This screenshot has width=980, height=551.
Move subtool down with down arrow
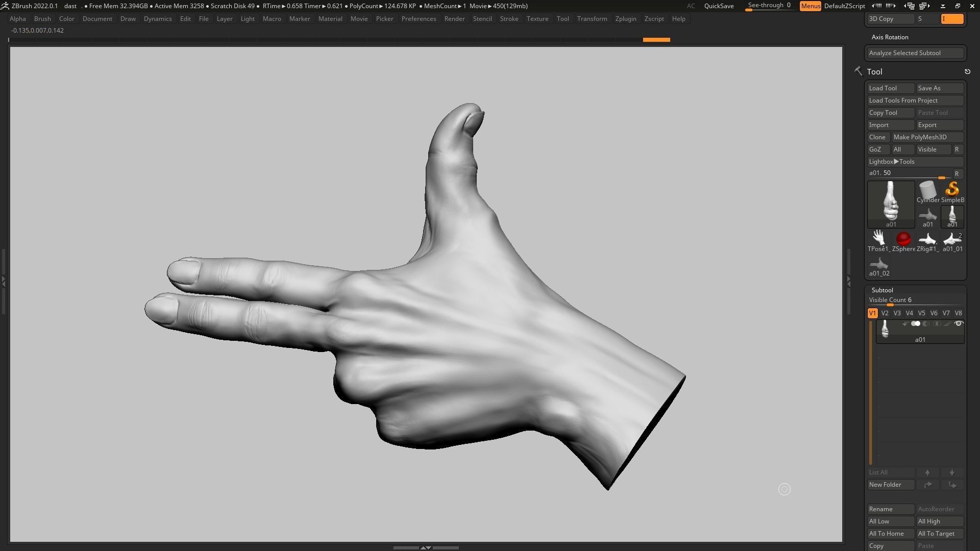click(x=952, y=472)
